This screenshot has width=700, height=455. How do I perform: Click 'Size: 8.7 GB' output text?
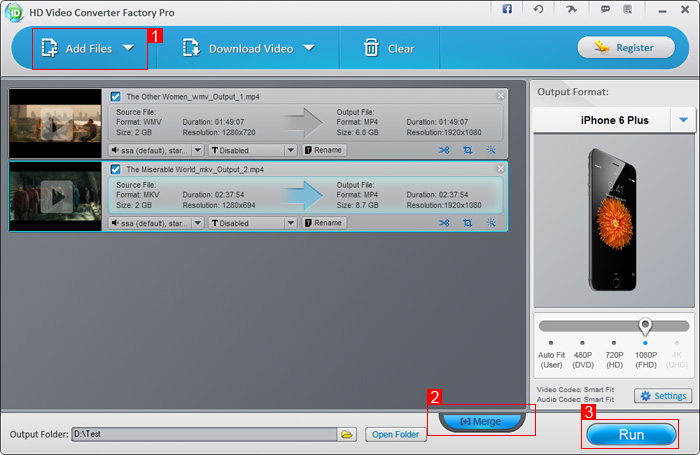pyautogui.click(x=357, y=205)
